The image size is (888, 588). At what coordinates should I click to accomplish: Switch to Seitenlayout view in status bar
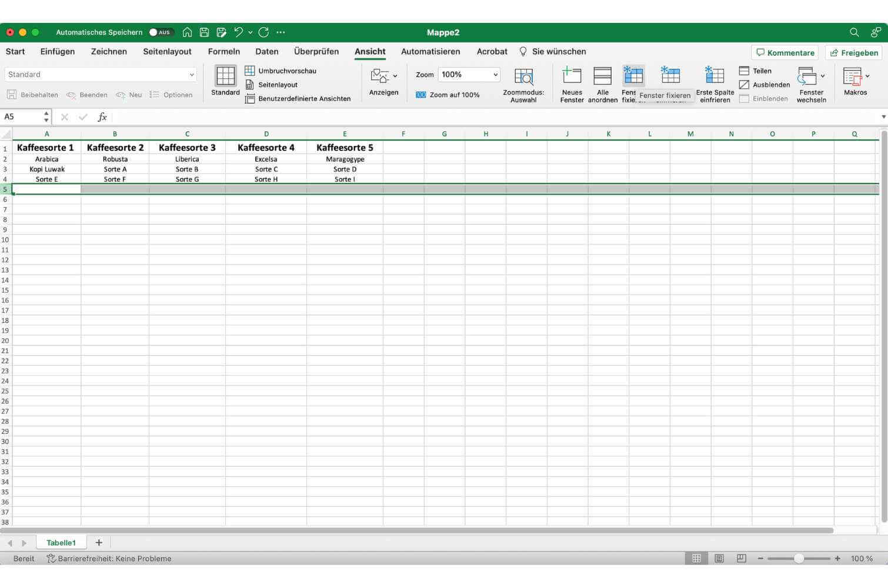click(719, 559)
